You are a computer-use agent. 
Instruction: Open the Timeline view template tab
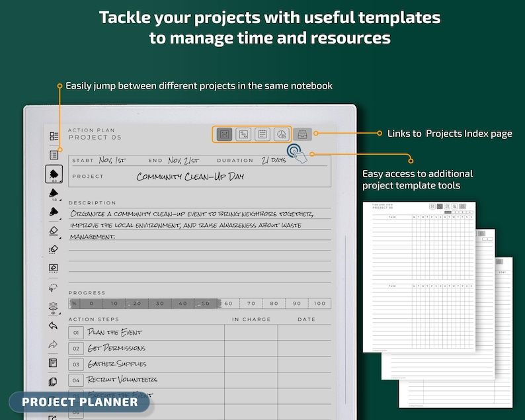pos(243,135)
